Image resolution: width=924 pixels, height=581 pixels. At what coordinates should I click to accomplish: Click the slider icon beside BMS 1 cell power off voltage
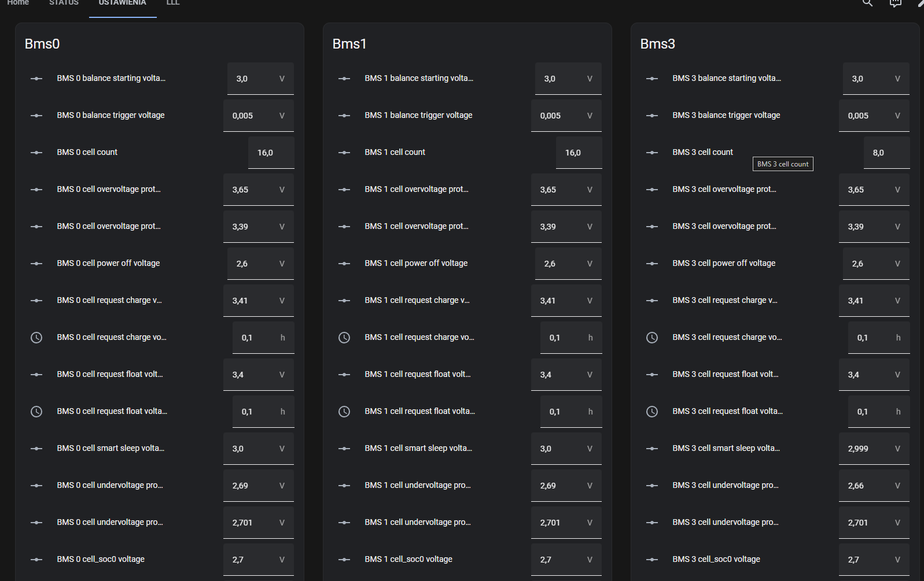pos(344,264)
